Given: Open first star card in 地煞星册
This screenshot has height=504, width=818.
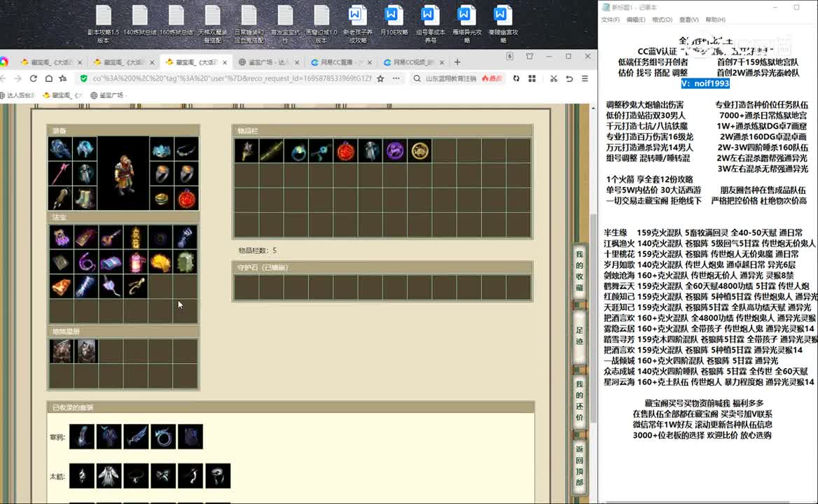Looking at the screenshot, I should point(62,351).
